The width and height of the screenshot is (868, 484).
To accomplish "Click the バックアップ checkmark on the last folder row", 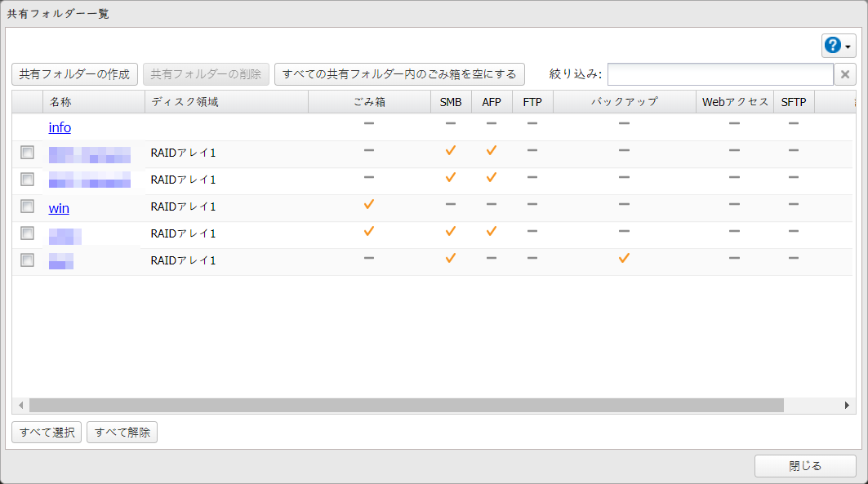I will (624, 258).
